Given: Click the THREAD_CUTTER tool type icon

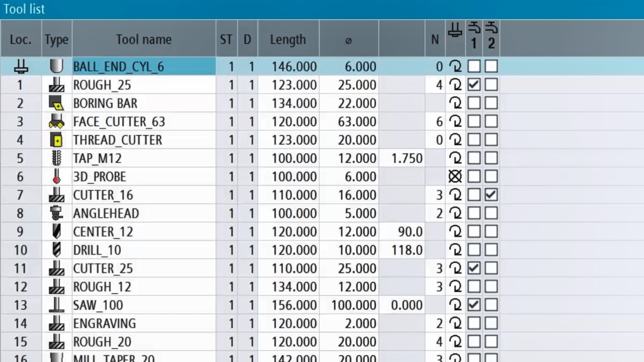Looking at the screenshot, I should pyautogui.click(x=57, y=140).
